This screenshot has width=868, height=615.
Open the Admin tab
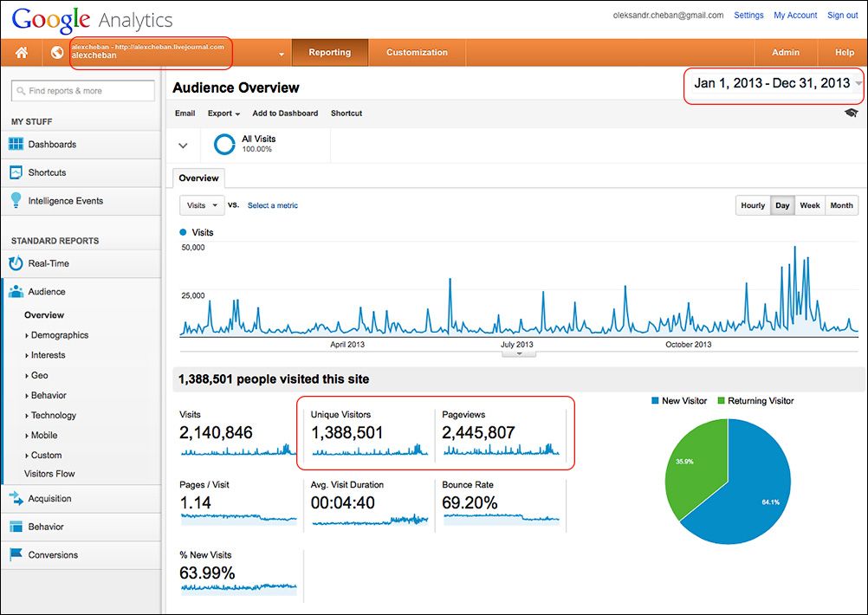(786, 53)
